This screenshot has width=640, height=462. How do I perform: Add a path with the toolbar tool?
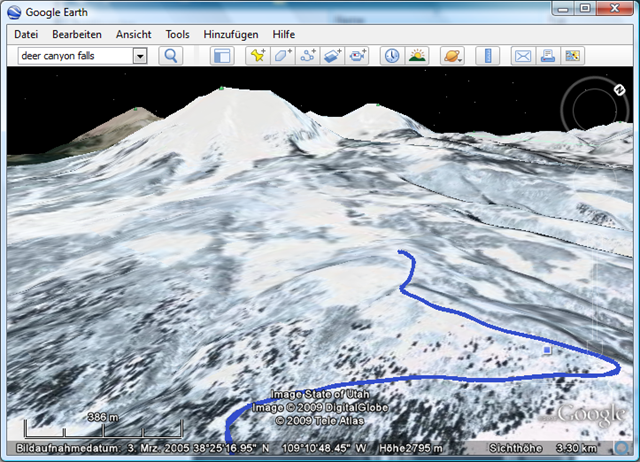pos(308,56)
